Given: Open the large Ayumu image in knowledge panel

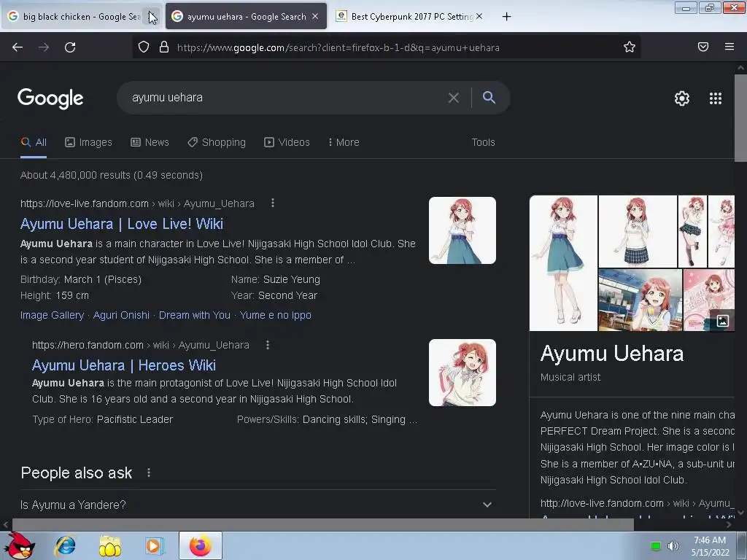Looking at the screenshot, I should tap(563, 262).
